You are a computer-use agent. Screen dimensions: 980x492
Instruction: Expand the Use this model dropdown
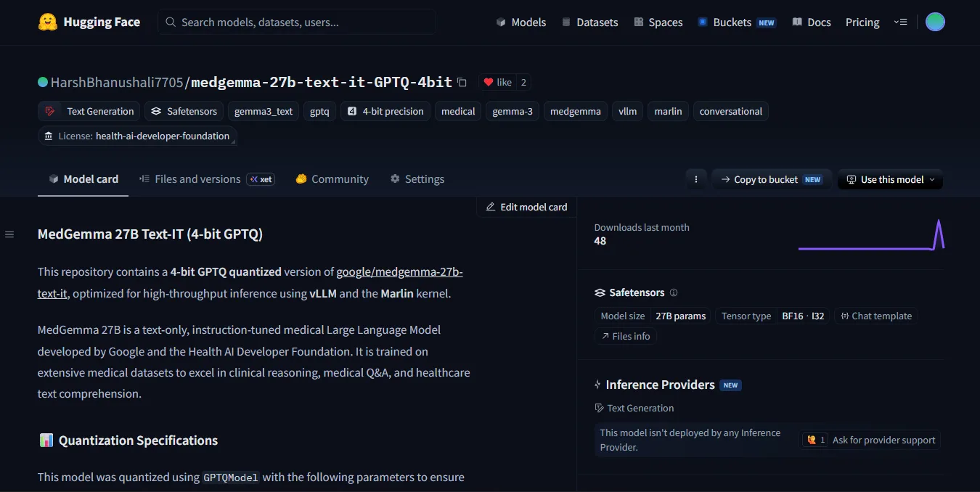coord(890,179)
